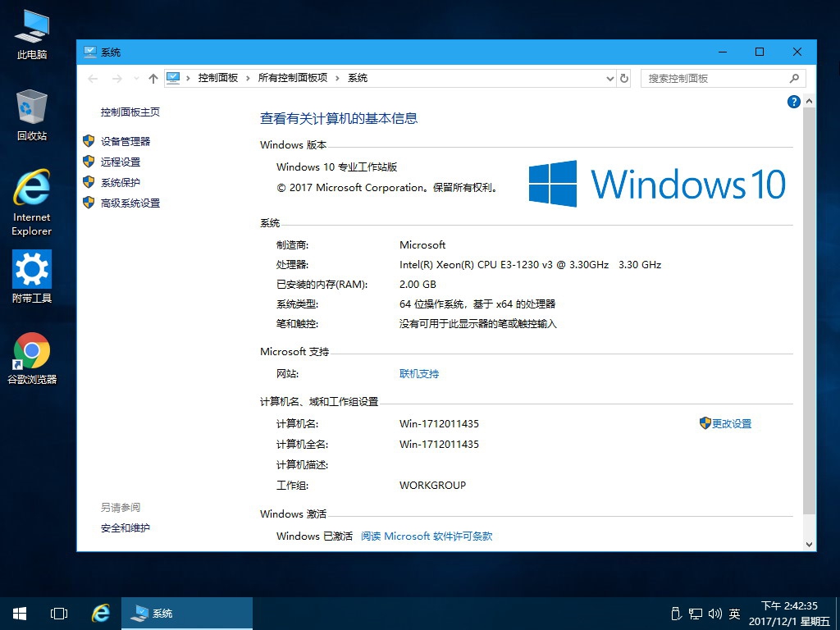Open 联机支持 website link
The width and height of the screenshot is (840, 630).
click(419, 374)
